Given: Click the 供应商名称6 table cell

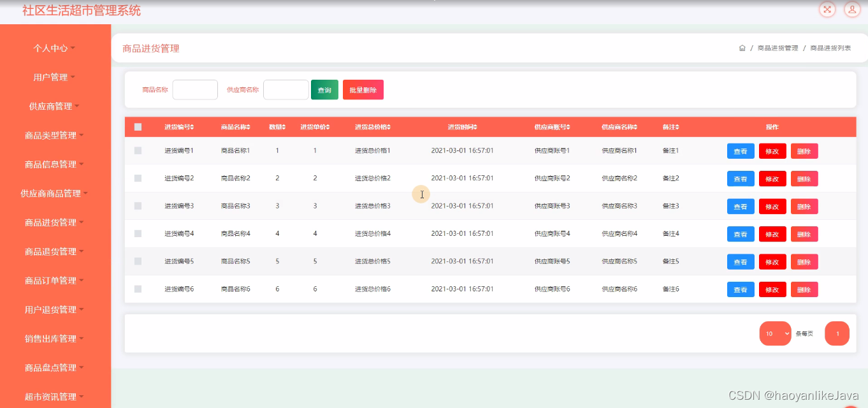Looking at the screenshot, I should click(619, 289).
